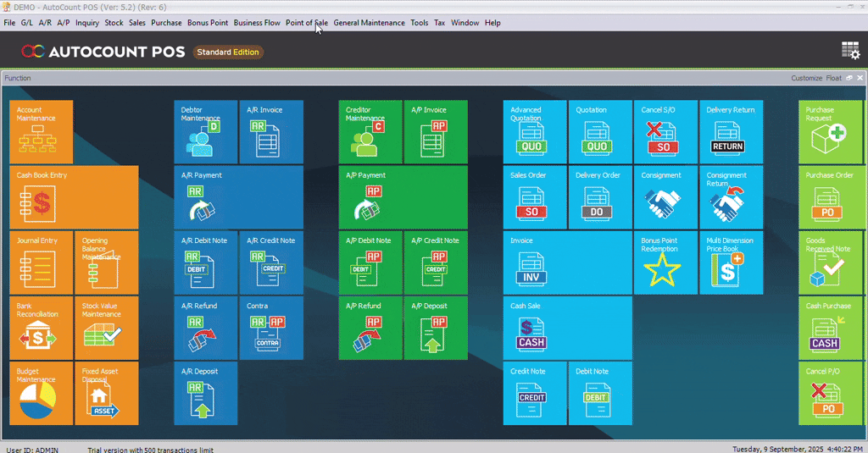Open the Goods Received Note tile
868x453 pixels.
click(829, 262)
